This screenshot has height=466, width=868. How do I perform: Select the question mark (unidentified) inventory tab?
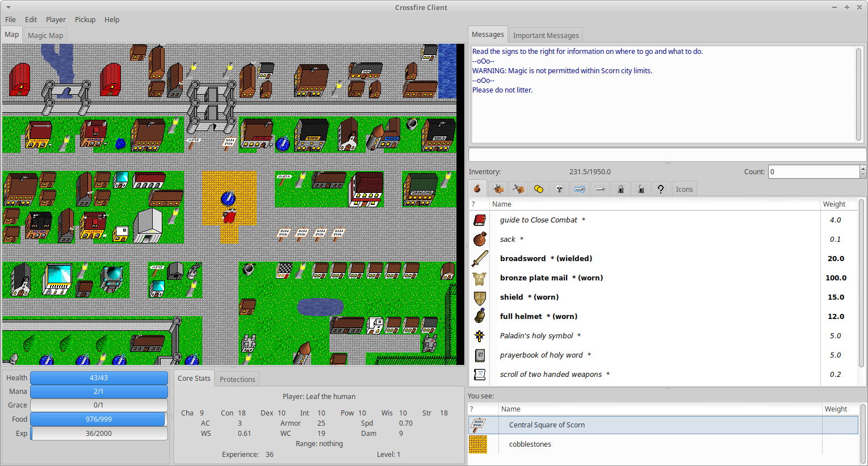pos(661,189)
